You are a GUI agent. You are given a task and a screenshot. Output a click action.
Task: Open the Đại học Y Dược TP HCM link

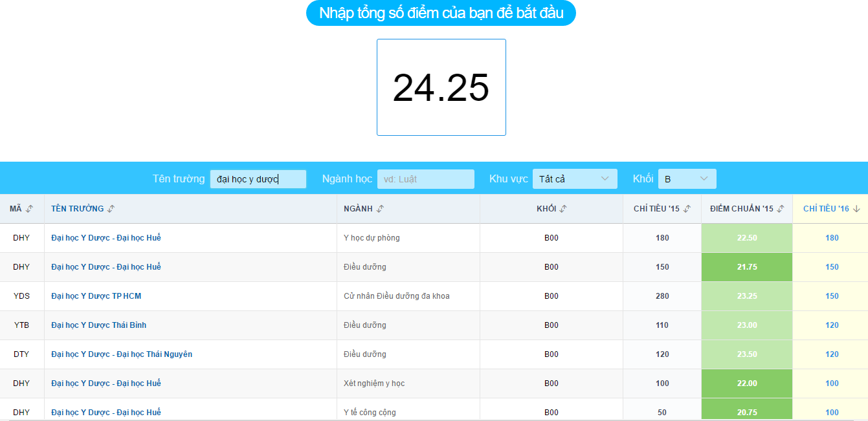point(95,296)
